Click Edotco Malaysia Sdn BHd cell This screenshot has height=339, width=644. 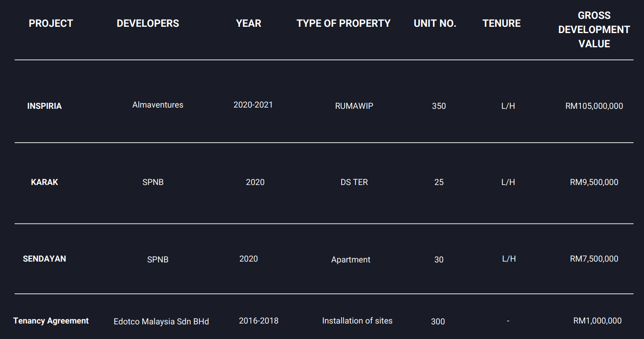pyautogui.click(x=161, y=322)
